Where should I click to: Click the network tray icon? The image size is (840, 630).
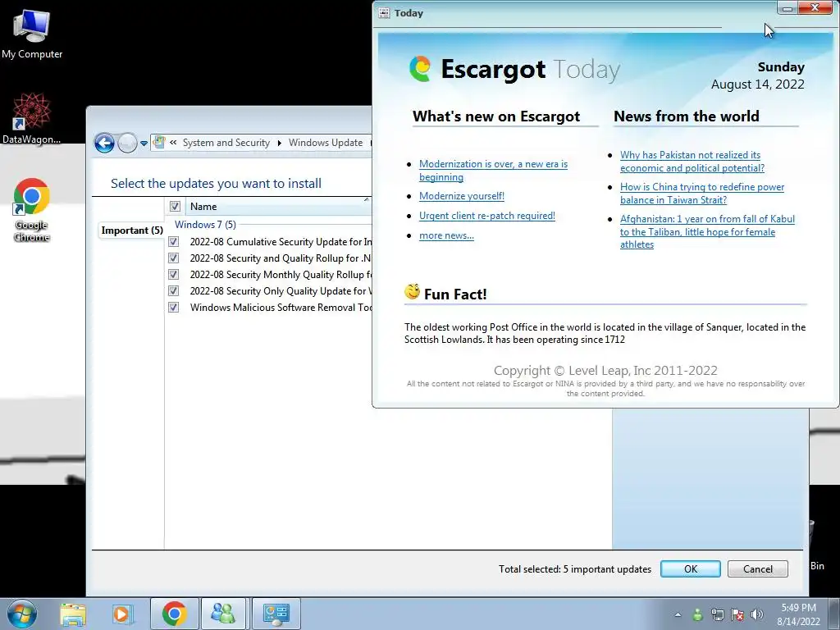717,614
